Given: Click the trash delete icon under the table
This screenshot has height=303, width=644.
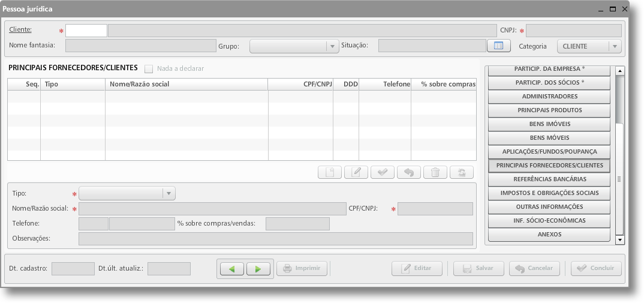Looking at the screenshot, I should 435,172.
